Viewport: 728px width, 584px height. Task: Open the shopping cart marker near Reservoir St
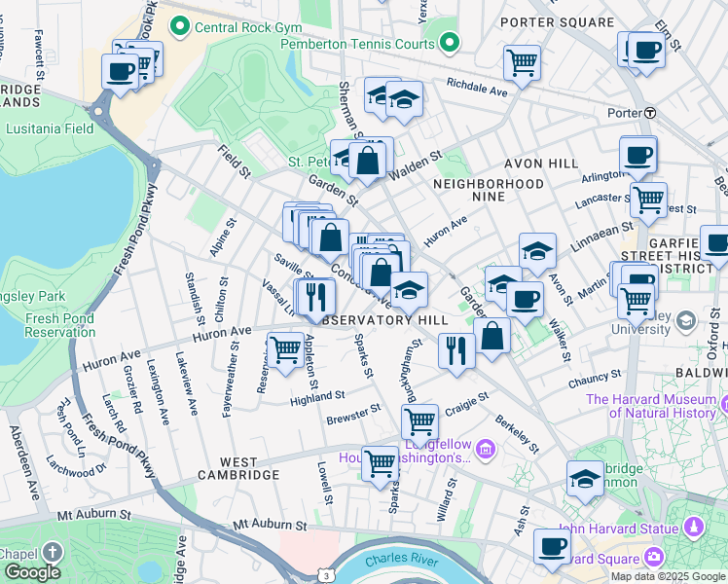tap(285, 348)
